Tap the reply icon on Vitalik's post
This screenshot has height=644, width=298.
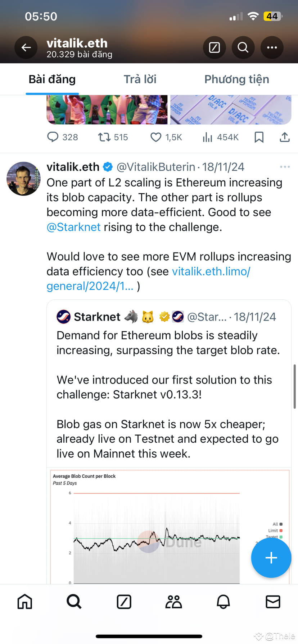pos(53,137)
